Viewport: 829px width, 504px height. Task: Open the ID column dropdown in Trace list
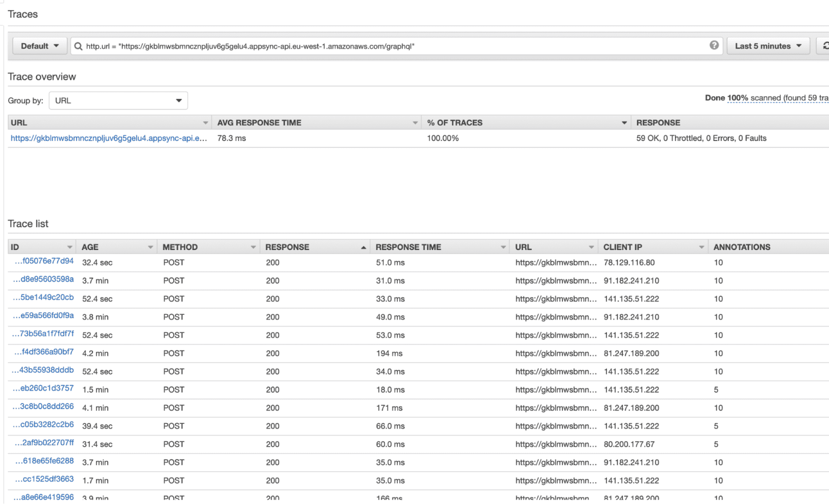coord(70,247)
